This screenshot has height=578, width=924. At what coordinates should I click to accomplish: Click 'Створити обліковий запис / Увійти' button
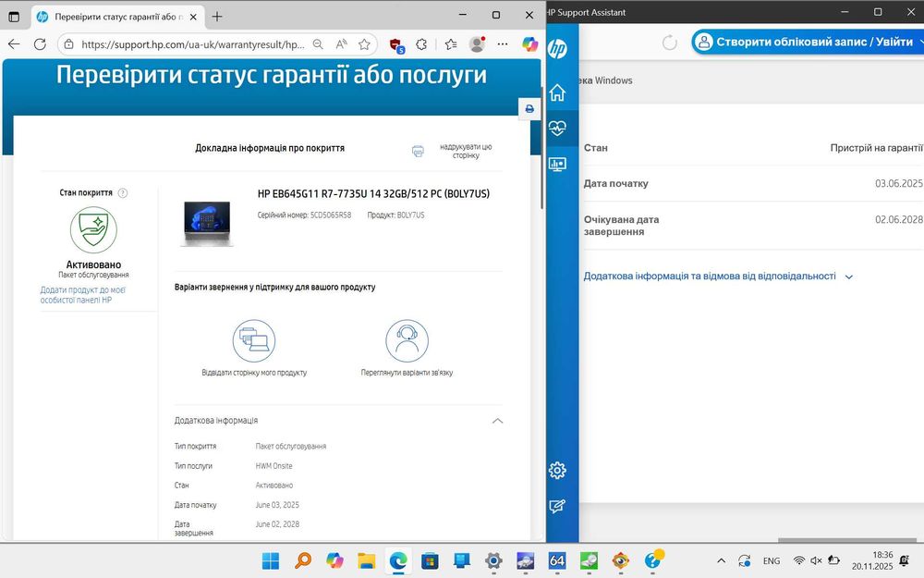coord(808,42)
